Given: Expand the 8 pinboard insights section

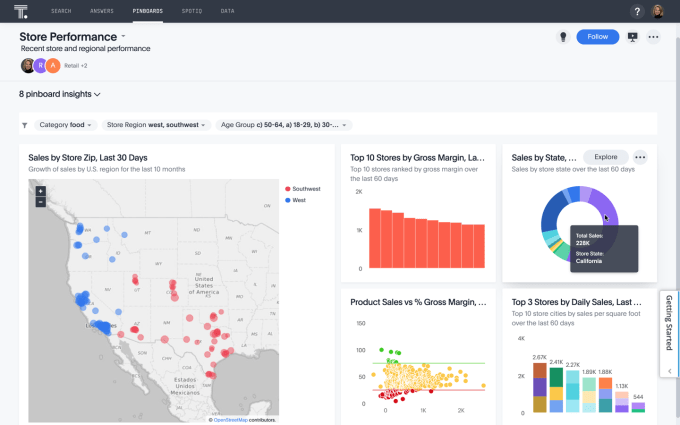Looking at the screenshot, I should point(60,94).
